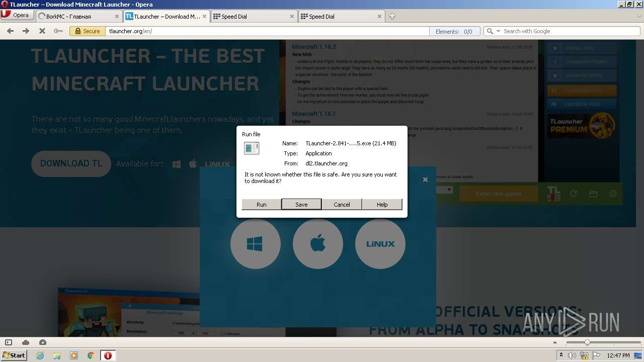Choose the Apple circle download option
This screenshot has width=644, height=362.
pyautogui.click(x=317, y=244)
